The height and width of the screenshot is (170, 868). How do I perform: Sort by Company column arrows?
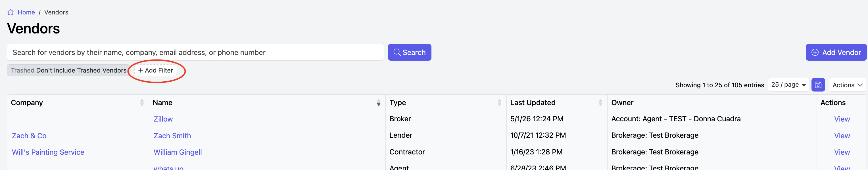click(x=142, y=103)
